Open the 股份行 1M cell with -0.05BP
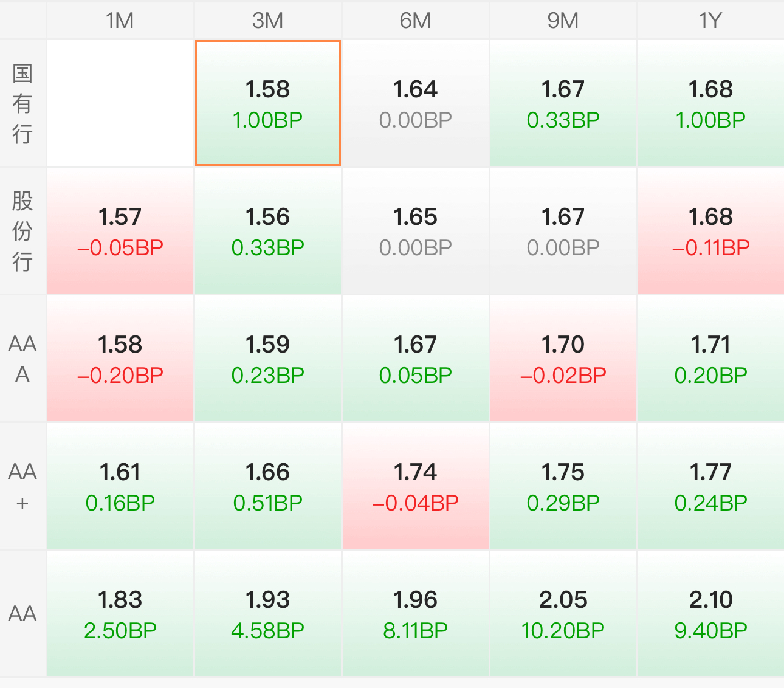 pyautogui.click(x=120, y=231)
